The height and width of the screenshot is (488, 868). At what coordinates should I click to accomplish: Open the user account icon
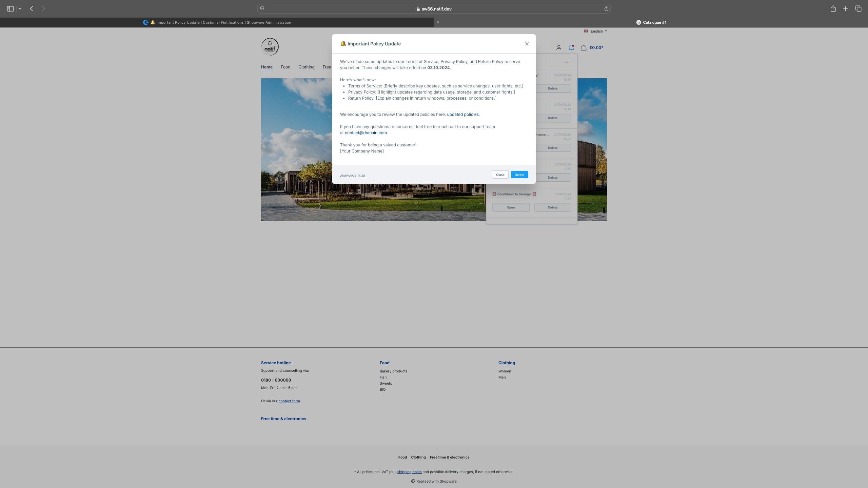(558, 48)
